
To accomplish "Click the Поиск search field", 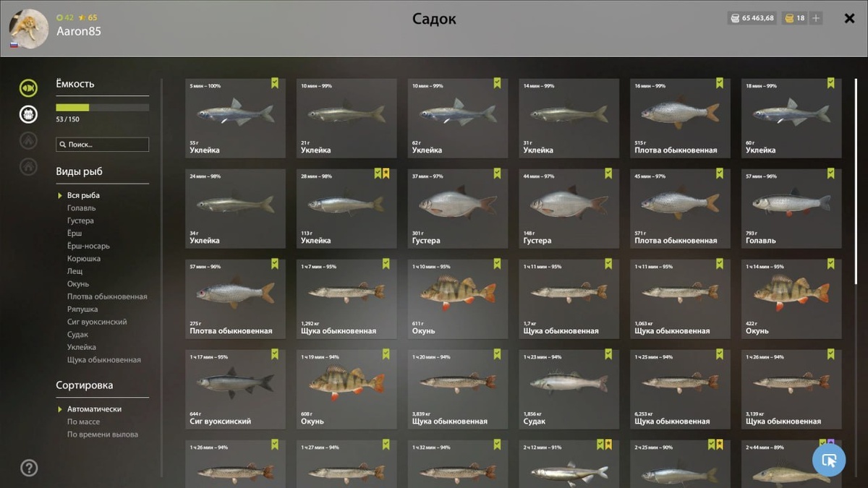I will coord(103,145).
